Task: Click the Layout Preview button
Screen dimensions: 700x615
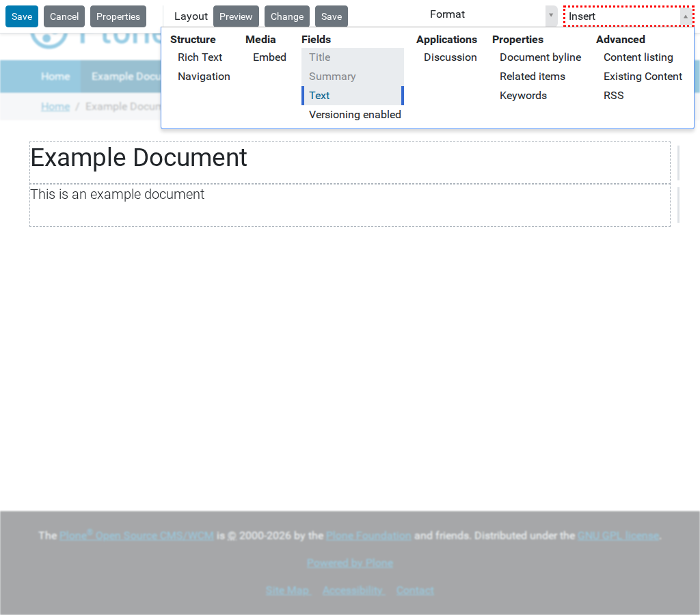Action: 236,16
